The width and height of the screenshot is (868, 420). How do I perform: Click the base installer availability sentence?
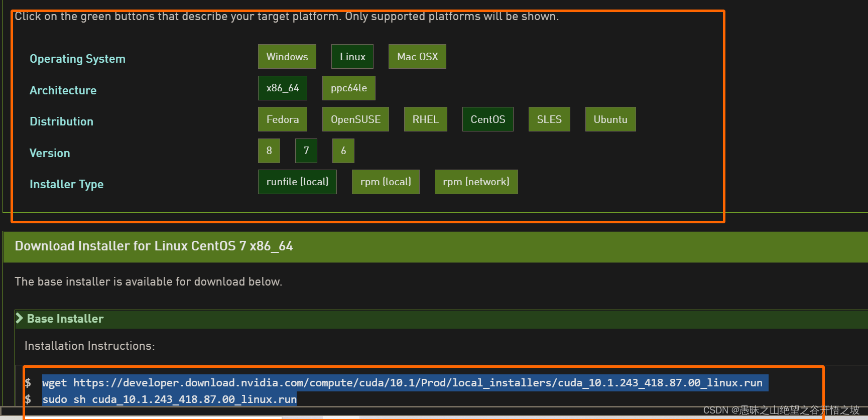pyautogui.click(x=148, y=282)
